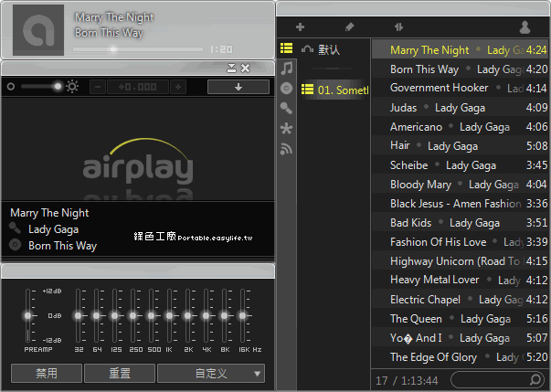The image size is (551, 392).
Task: Open the microphone artists view in sidebar
Action: pos(287,109)
